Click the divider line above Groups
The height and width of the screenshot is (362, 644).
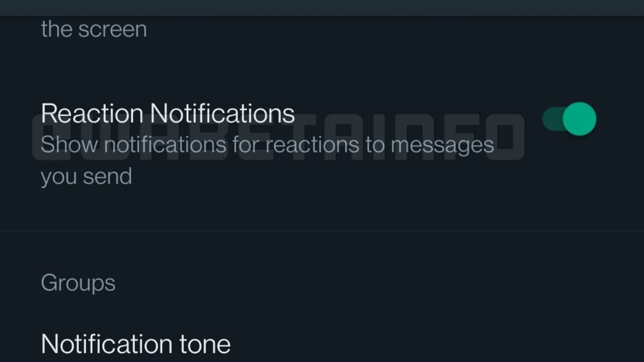point(322,230)
